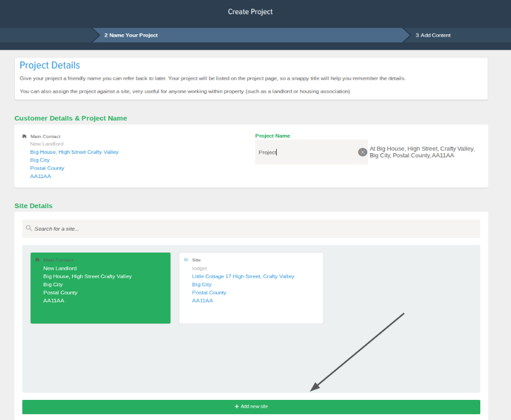The width and height of the screenshot is (511, 420).
Task: Click the Project Name label
Action: click(273, 136)
